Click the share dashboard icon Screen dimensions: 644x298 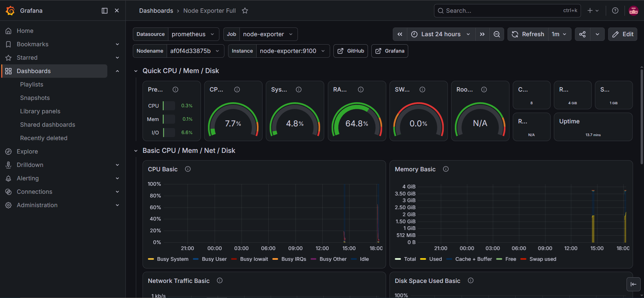pyautogui.click(x=583, y=34)
